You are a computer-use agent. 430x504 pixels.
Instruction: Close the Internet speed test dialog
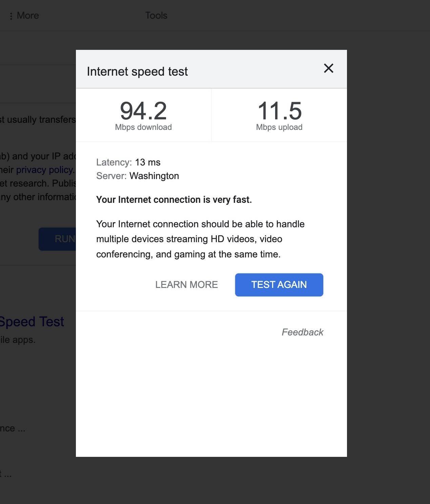328,69
